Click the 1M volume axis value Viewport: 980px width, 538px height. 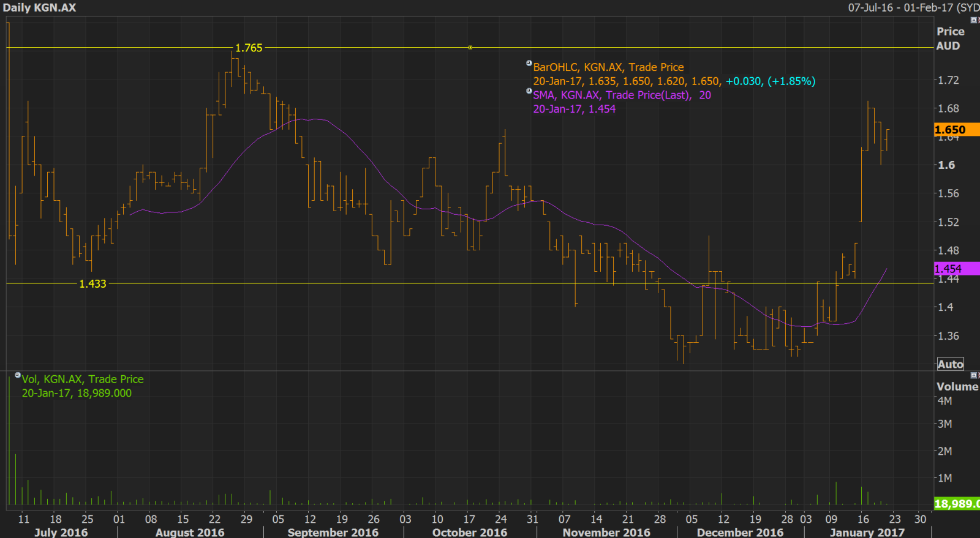(x=945, y=478)
